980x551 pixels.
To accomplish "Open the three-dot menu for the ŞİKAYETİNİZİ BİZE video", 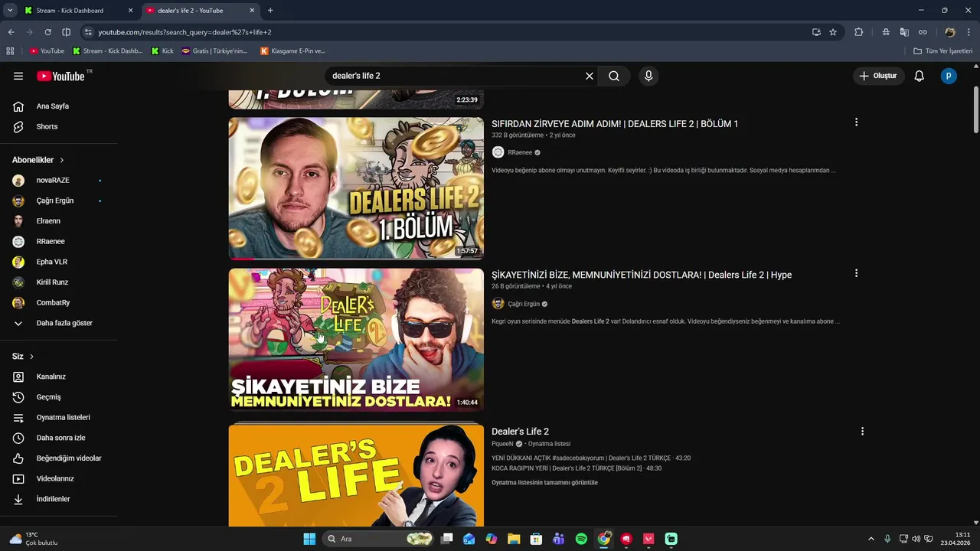I will [x=856, y=273].
